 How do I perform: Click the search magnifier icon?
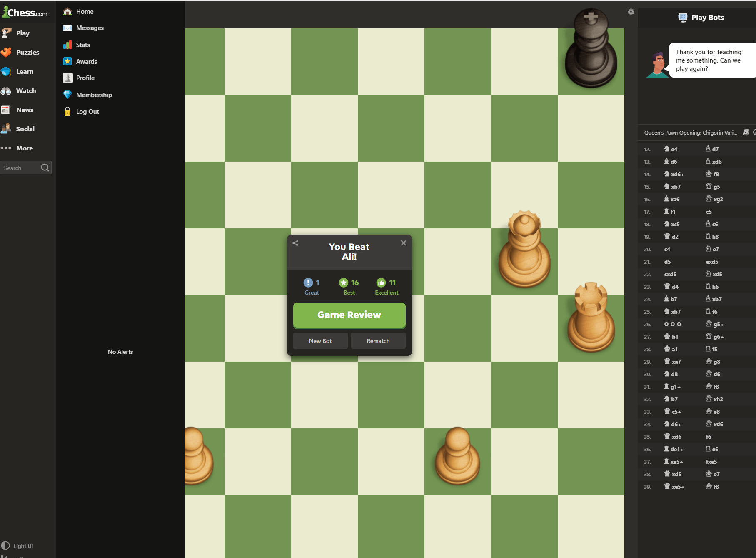tap(45, 168)
